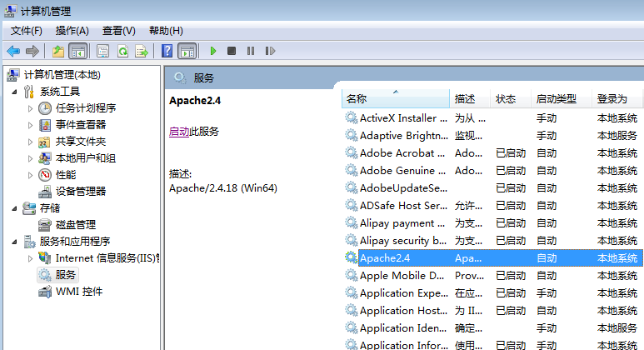Click the 启动 link to start Apache2.4

(x=179, y=132)
